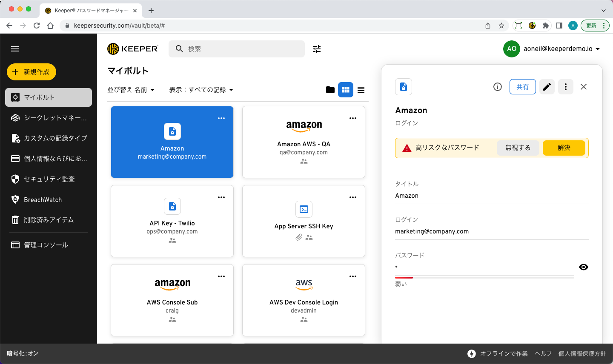Go to BreachWatch in sidebar
The image size is (613, 364).
pyautogui.click(x=43, y=199)
